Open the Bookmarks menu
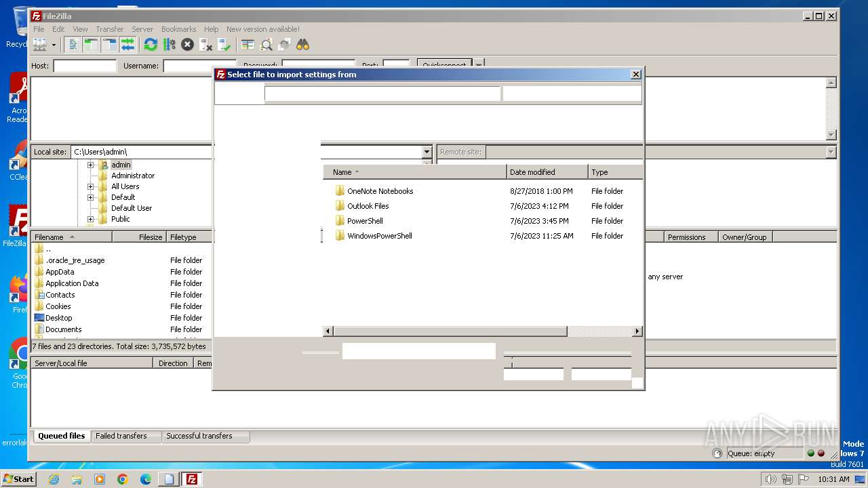This screenshot has width=868, height=488. pos(178,29)
